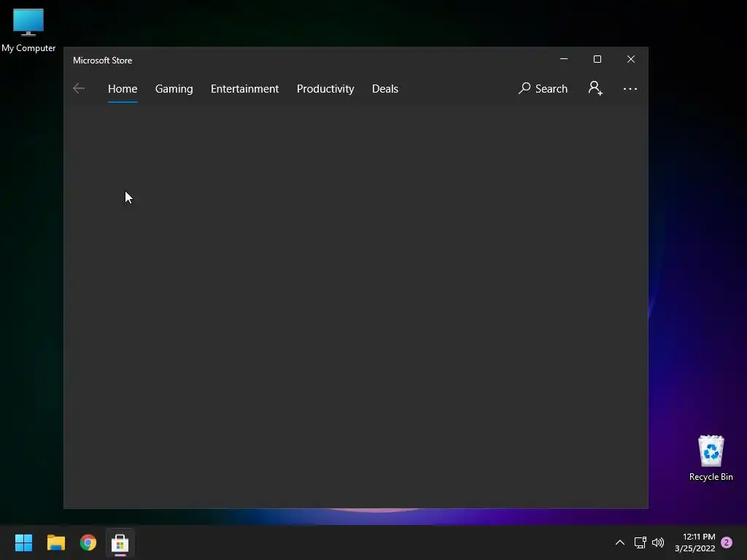Screen dimensions: 747x560
Task: Open the Home tab in Microsoft Store
Action: [x=123, y=88]
